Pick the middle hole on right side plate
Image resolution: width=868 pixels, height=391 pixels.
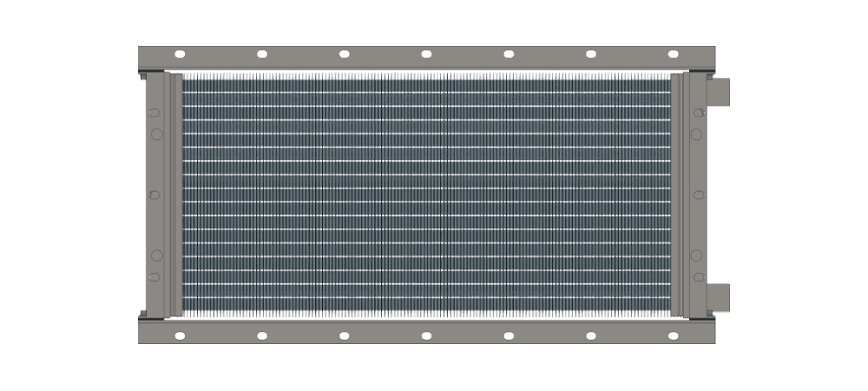click(696, 195)
